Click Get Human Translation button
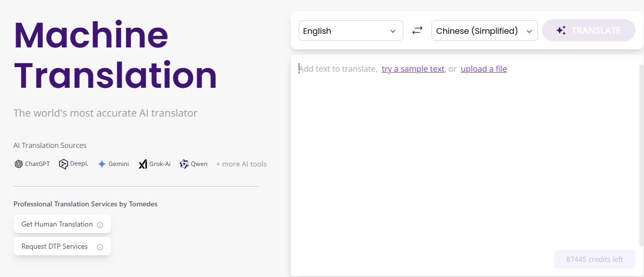Viewport: 644px width, 277px height. pyautogui.click(x=57, y=225)
